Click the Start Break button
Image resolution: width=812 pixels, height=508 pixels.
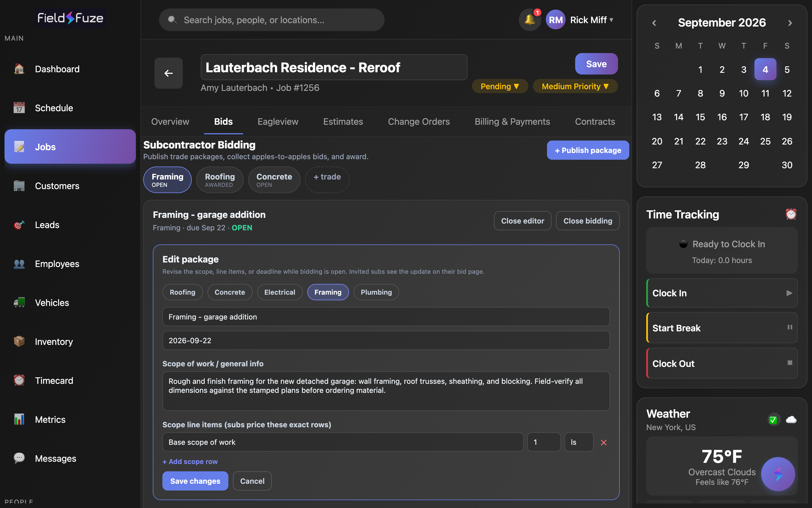(722, 328)
